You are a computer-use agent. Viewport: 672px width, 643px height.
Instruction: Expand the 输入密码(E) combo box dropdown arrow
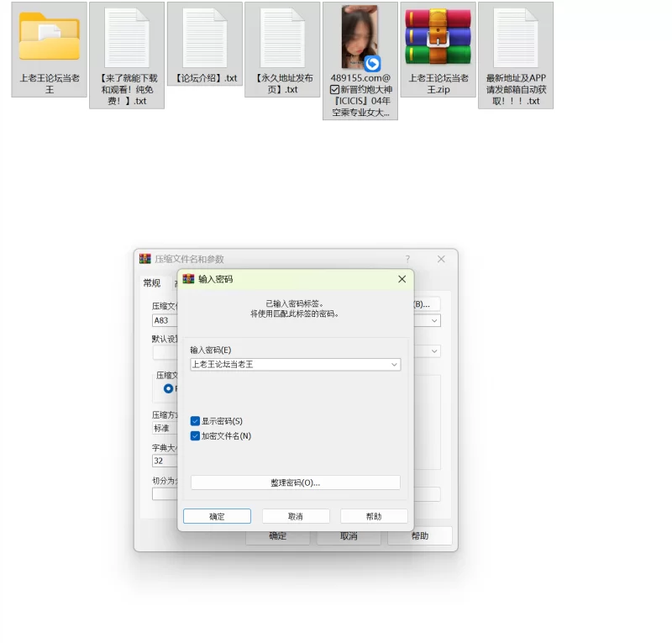[394, 365]
